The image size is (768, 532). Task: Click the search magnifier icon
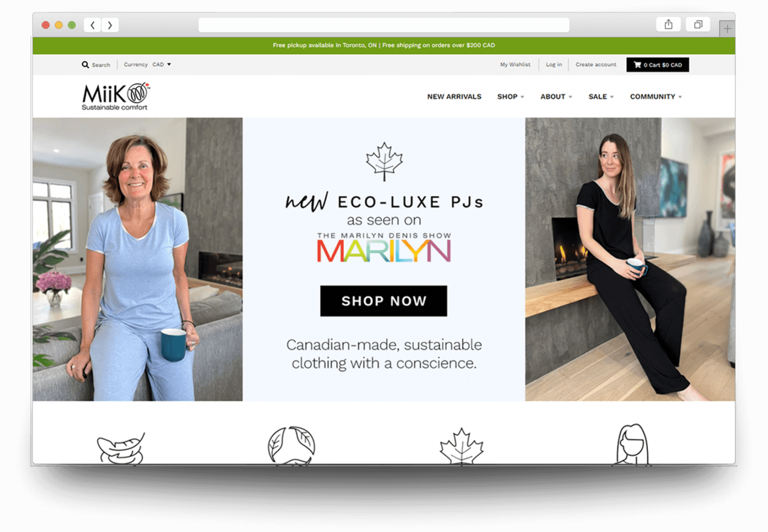pos(85,64)
